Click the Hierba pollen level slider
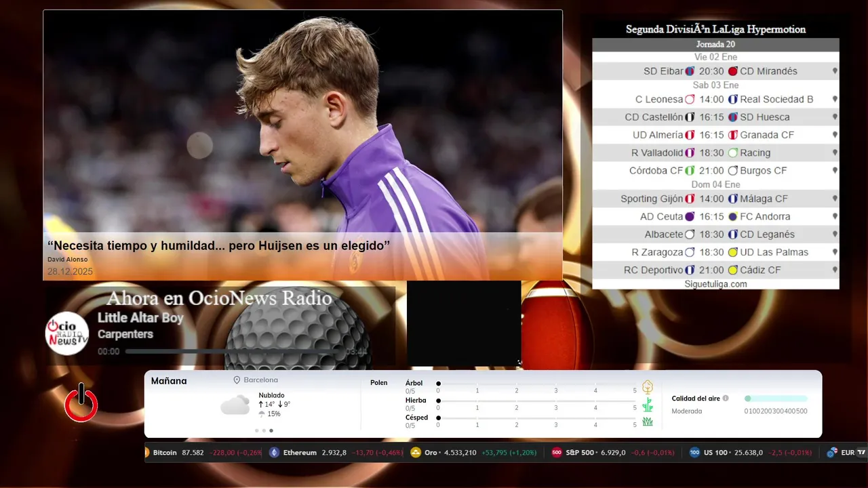 [x=537, y=401]
